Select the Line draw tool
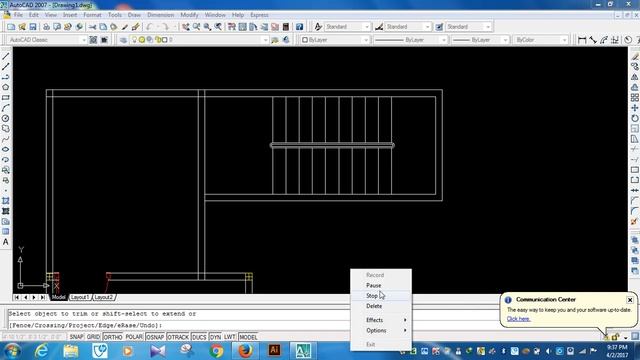640x360 pixels. pyautogui.click(x=6, y=56)
